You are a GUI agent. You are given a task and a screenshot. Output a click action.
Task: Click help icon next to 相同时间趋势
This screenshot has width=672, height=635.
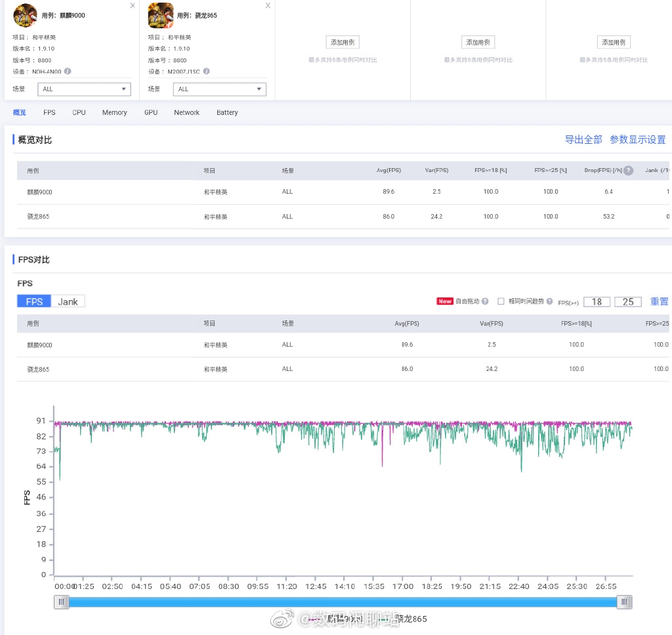[549, 301]
